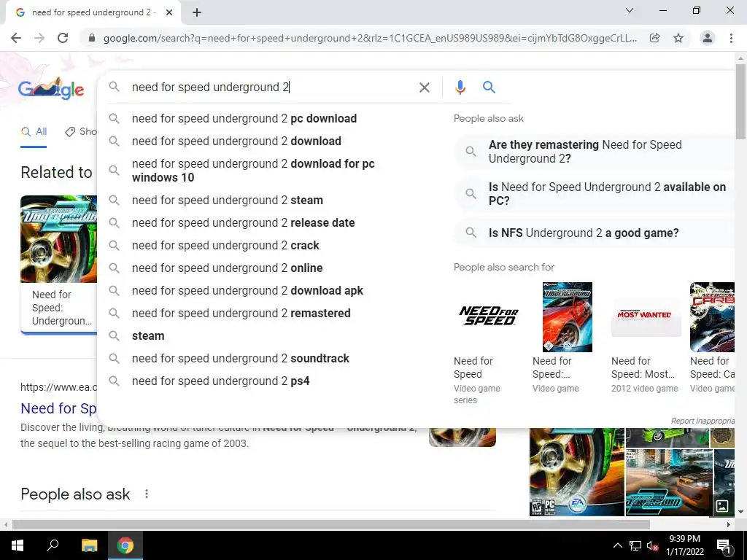Open Need for Speed Most Wanted card
Image resolution: width=747 pixels, height=560 pixels.
pyautogui.click(x=646, y=338)
